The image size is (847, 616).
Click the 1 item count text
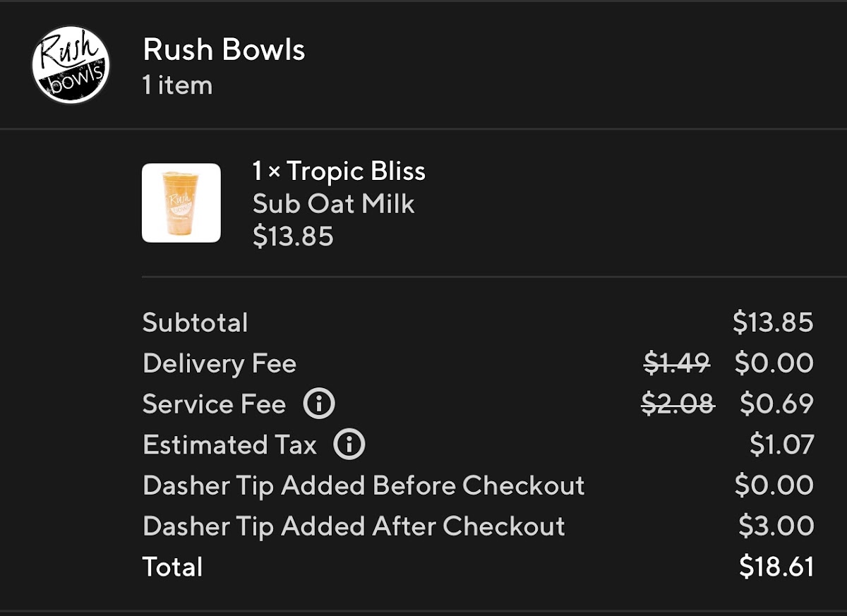[176, 85]
